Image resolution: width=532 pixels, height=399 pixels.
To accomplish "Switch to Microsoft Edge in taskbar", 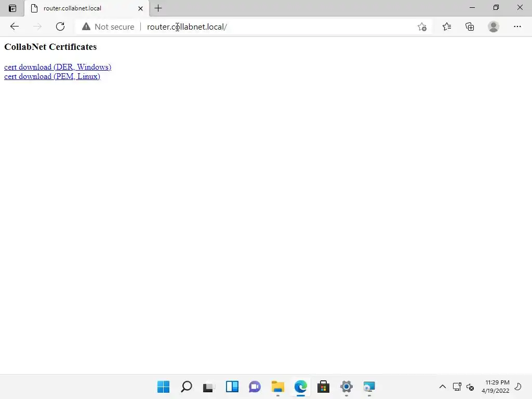I will pyautogui.click(x=301, y=387).
